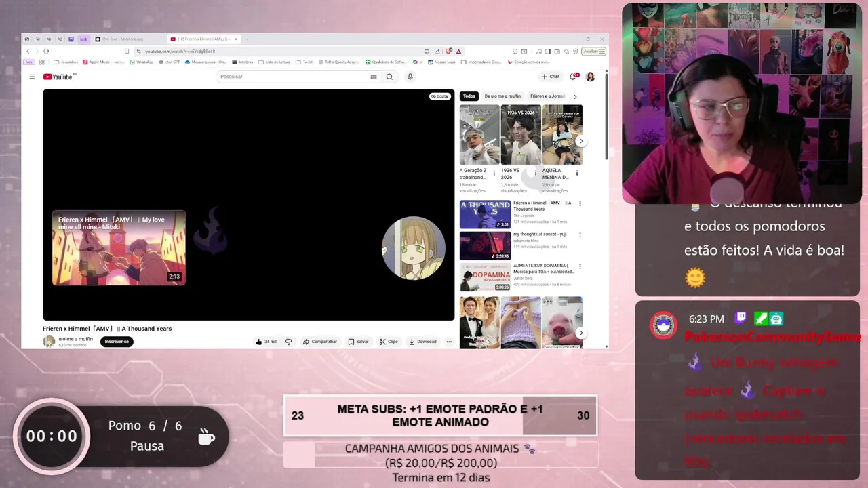Click the Inscrever-se subscribe button

(x=117, y=342)
